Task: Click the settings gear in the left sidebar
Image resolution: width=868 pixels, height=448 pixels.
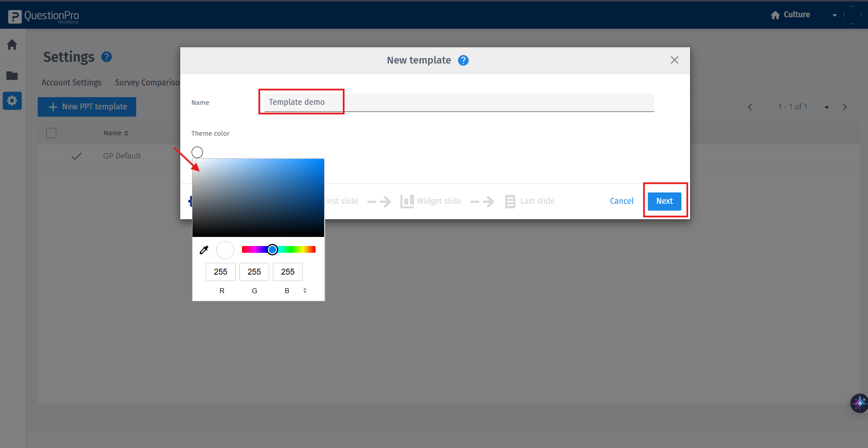Action: tap(12, 100)
